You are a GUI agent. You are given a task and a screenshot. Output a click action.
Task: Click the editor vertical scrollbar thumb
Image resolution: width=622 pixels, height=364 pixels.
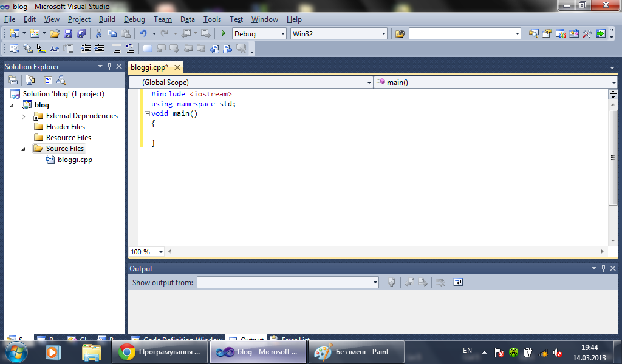pyautogui.click(x=613, y=157)
